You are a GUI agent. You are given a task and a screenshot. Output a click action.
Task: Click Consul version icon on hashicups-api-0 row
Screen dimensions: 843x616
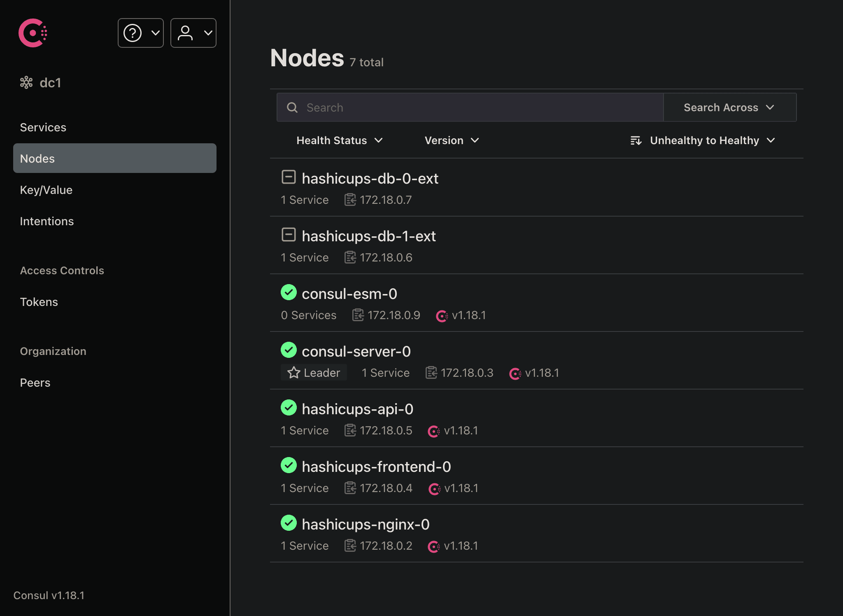click(434, 431)
